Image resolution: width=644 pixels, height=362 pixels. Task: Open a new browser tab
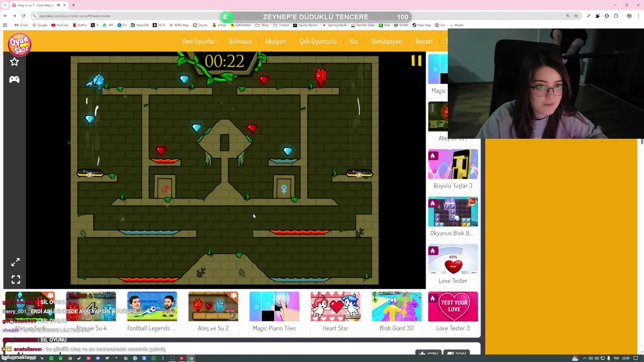pos(73,5)
